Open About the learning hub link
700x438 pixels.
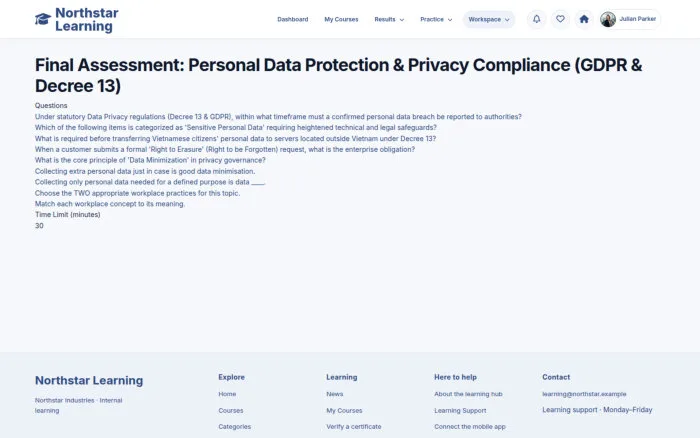coord(468,394)
